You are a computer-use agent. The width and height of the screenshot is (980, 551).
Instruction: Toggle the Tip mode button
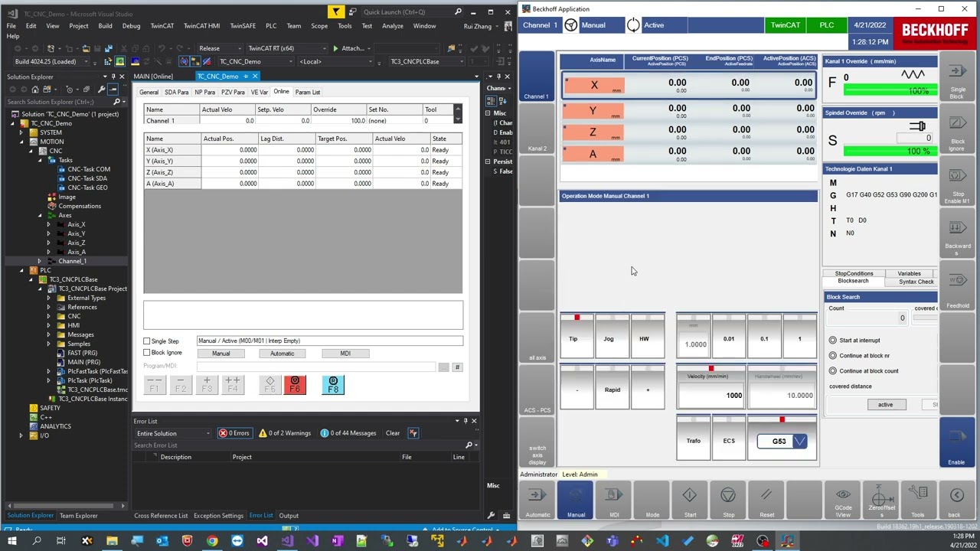pos(577,336)
